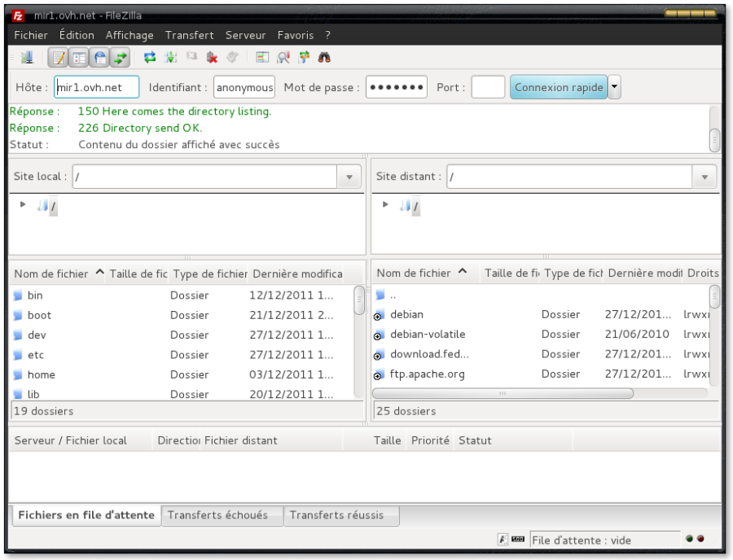Toggle the transfer queue display
733x560 pixels.
tap(121, 57)
